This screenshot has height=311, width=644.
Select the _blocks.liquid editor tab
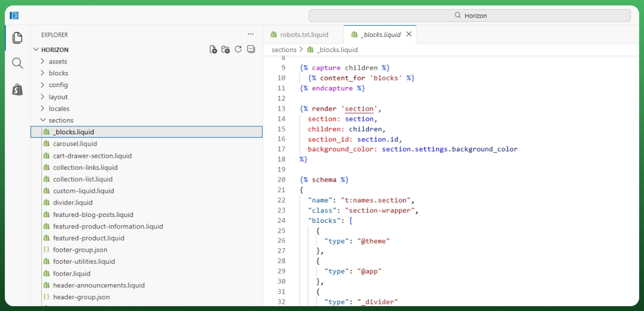[380, 34]
